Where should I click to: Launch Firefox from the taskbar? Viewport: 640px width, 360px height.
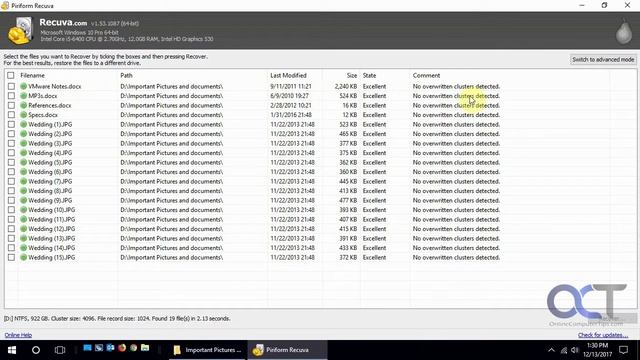[122, 348]
